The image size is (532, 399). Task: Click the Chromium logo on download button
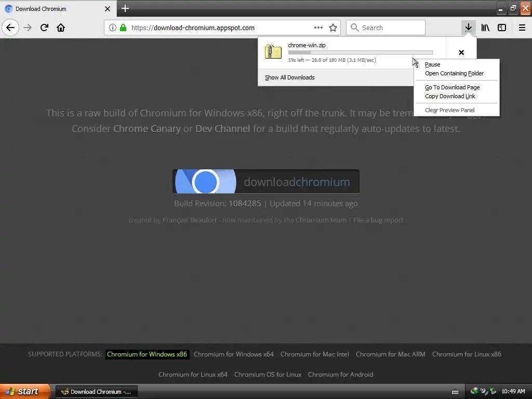click(x=206, y=181)
